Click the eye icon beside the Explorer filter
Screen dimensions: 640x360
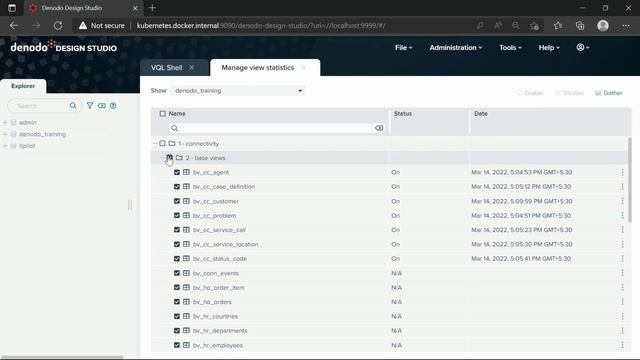tap(102, 106)
